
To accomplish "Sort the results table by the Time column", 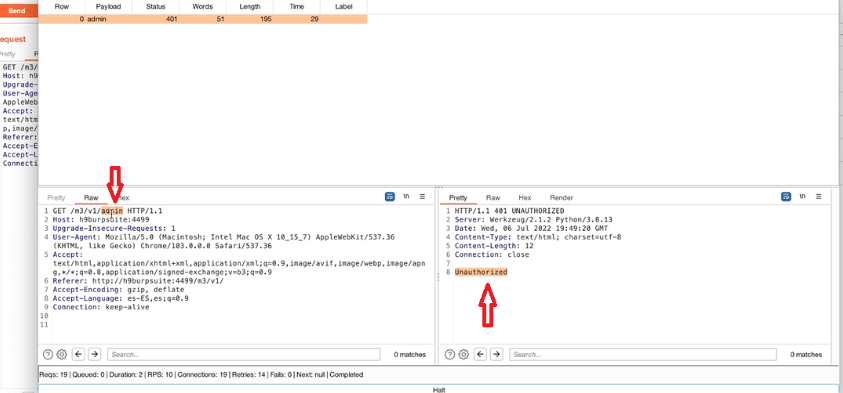I will (x=297, y=7).
